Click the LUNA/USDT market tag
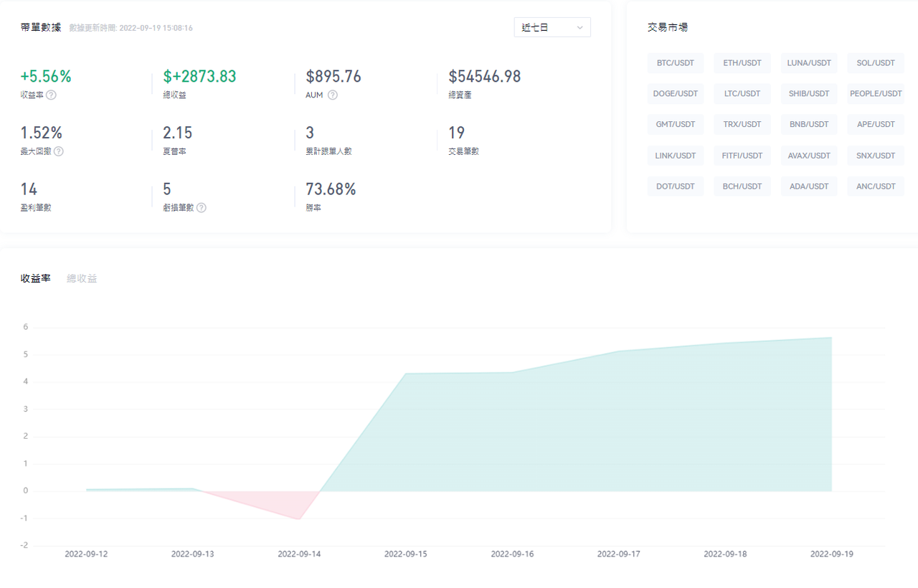This screenshot has height=588, width=918. pyautogui.click(x=808, y=63)
